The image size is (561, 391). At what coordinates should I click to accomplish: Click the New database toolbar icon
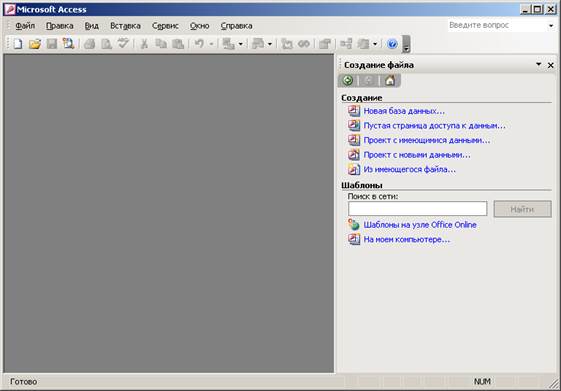click(x=18, y=44)
